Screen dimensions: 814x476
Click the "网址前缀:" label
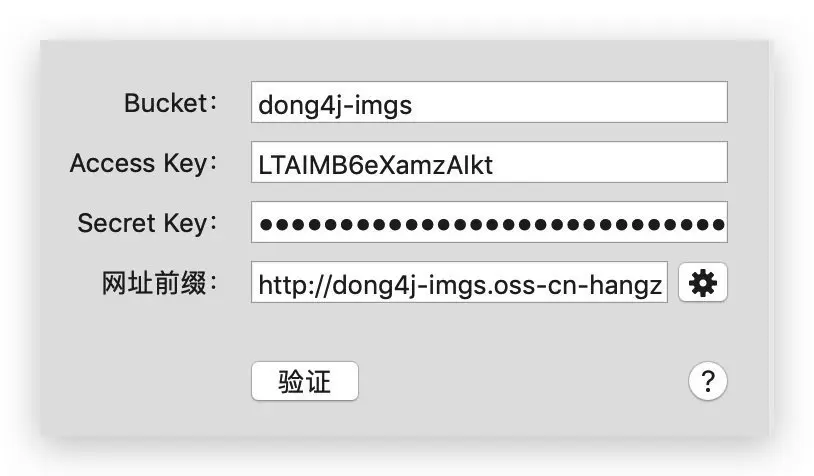pos(159,284)
